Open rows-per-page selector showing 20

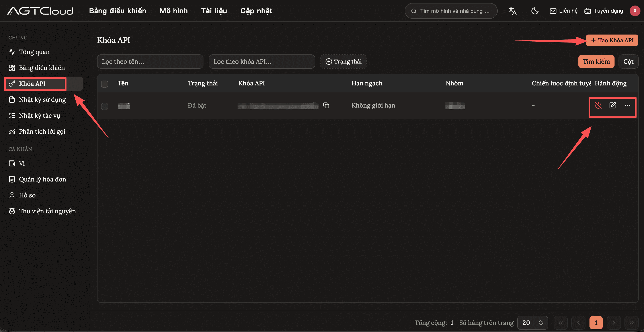[x=533, y=322]
